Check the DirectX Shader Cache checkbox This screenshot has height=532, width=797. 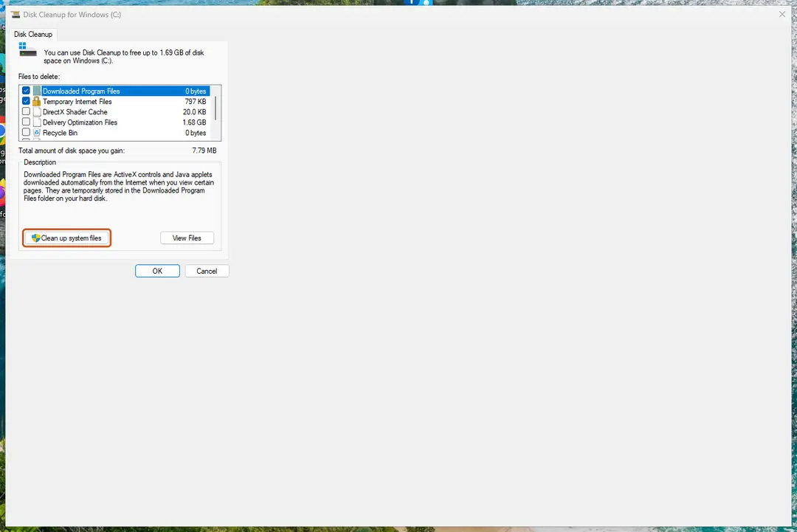tap(26, 111)
